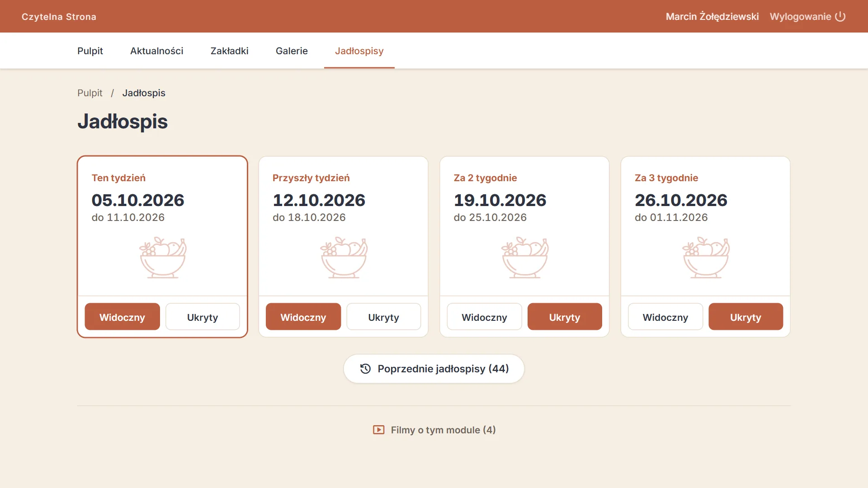This screenshot has height=488, width=868.
Task: Set Ten tydzień menu to Widoczny
Action: (x=122, y=317)
